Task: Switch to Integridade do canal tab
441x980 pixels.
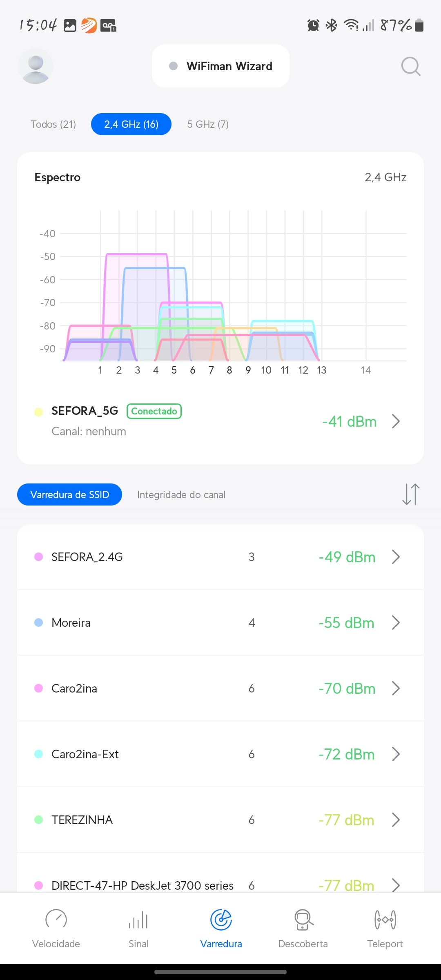Action: pos(181,494)
